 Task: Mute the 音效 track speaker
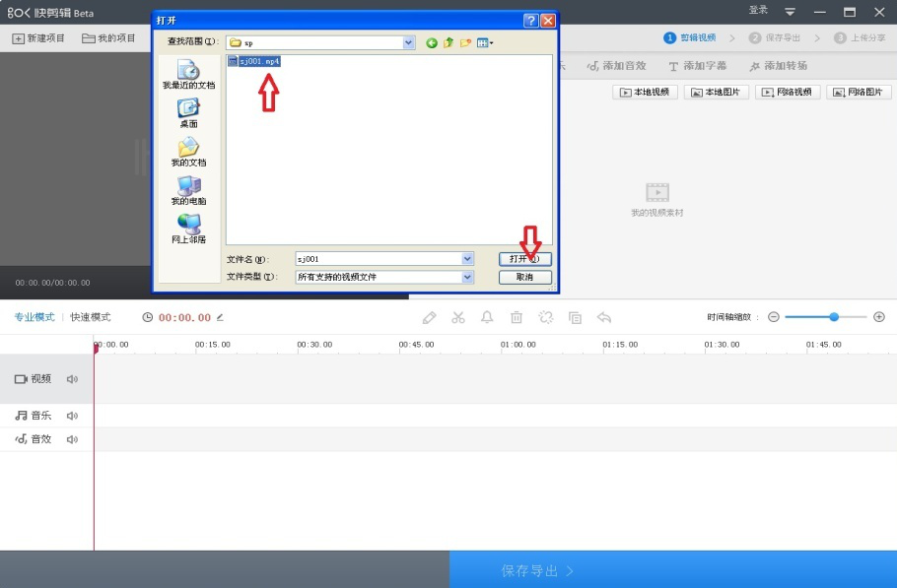tap(72, 439)
